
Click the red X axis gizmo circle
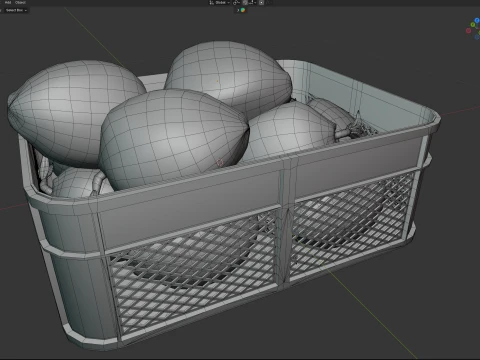468,31
